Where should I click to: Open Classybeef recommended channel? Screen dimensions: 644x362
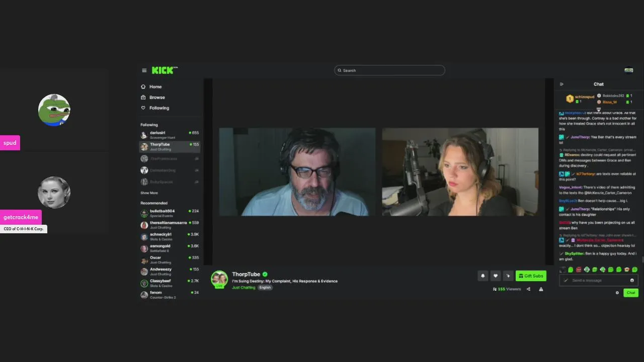tap(170, 283)
